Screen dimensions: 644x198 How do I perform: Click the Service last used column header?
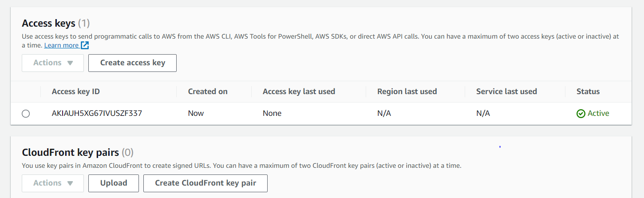tap(506, 91)
